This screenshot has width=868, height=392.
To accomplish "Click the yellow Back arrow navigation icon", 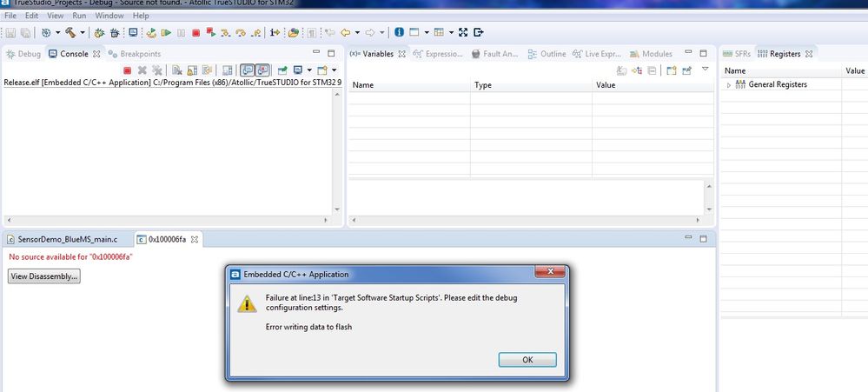I will pos(346,33).
